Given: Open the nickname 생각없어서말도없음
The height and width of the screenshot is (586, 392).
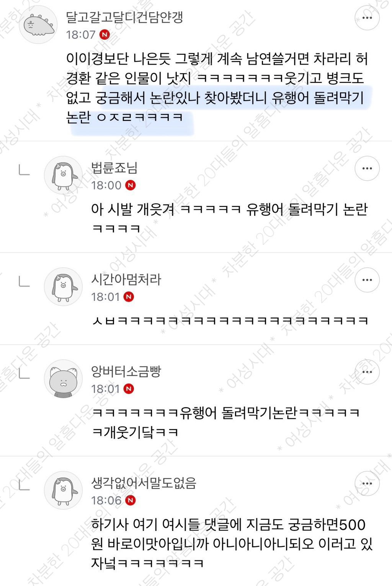Looking at the screenshot, I should coord(144,483).
